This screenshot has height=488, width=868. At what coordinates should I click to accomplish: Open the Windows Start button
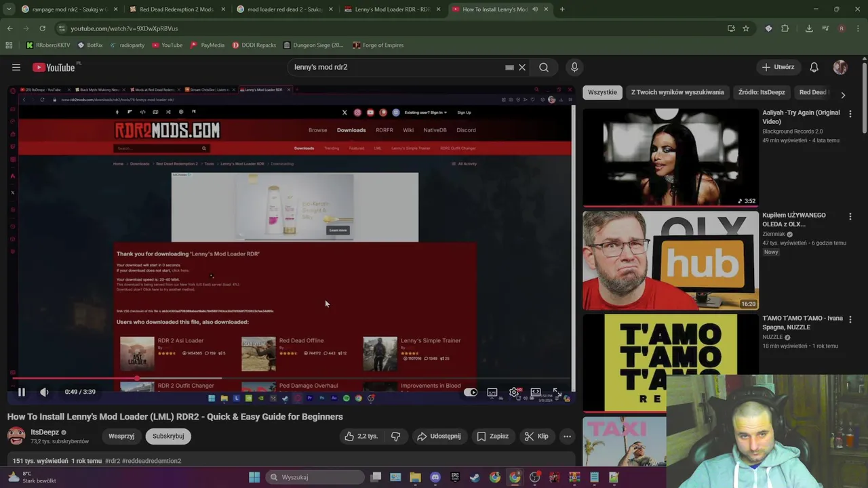coord(254,477)
